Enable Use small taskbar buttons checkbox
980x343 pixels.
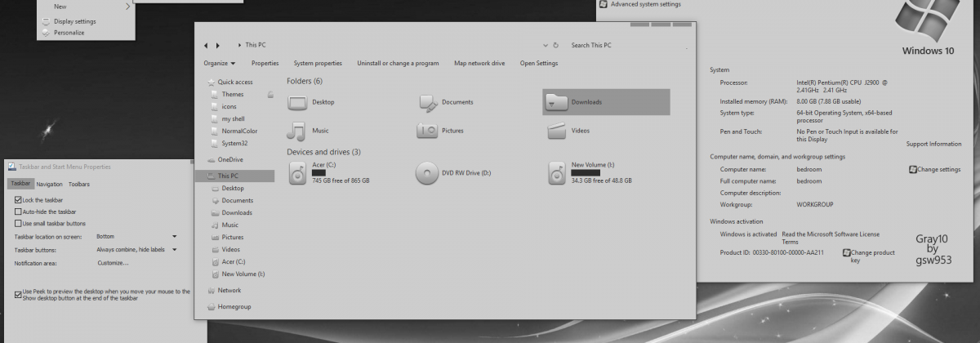pyautogui.click(x=18, y=223)
